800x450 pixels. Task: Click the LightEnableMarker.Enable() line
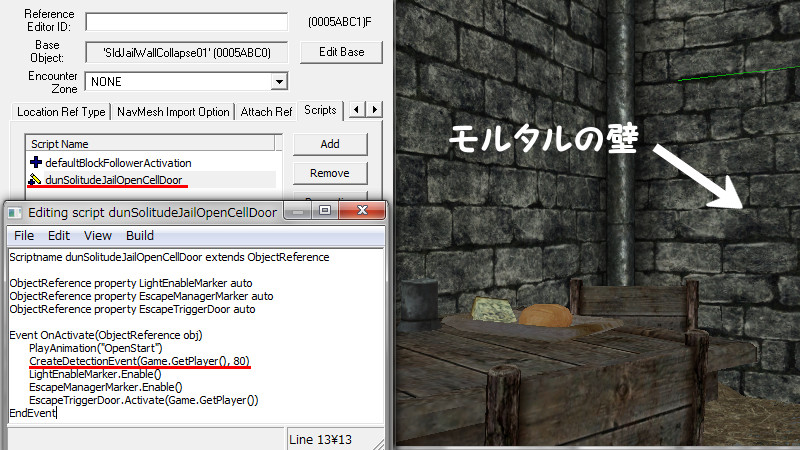point(95,374)
